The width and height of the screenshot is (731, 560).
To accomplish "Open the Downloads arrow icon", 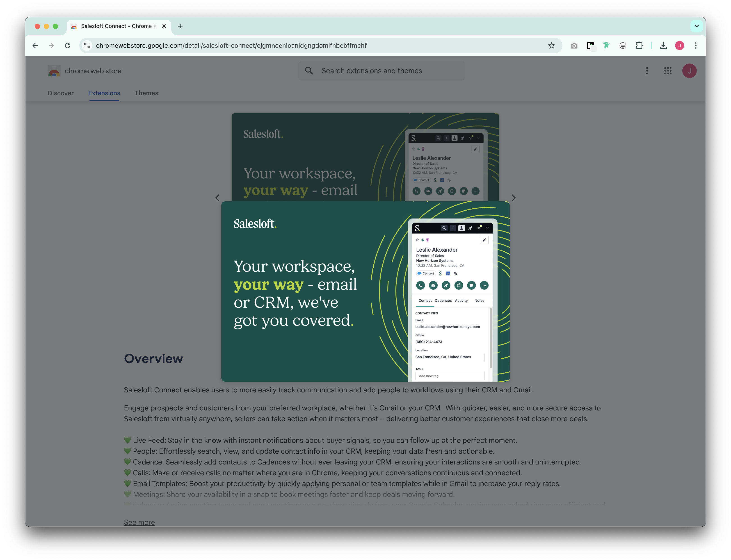I will click(x=663, y=46).
